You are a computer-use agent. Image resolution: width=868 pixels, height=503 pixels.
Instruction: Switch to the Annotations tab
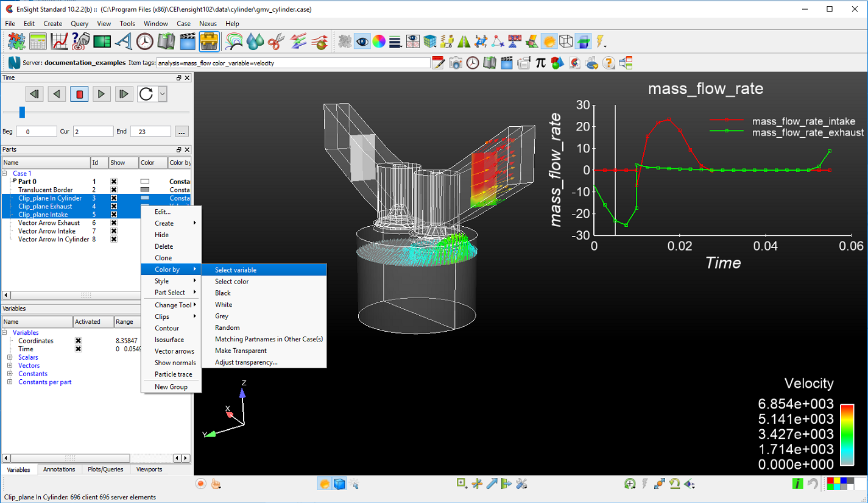pos(59,469)
